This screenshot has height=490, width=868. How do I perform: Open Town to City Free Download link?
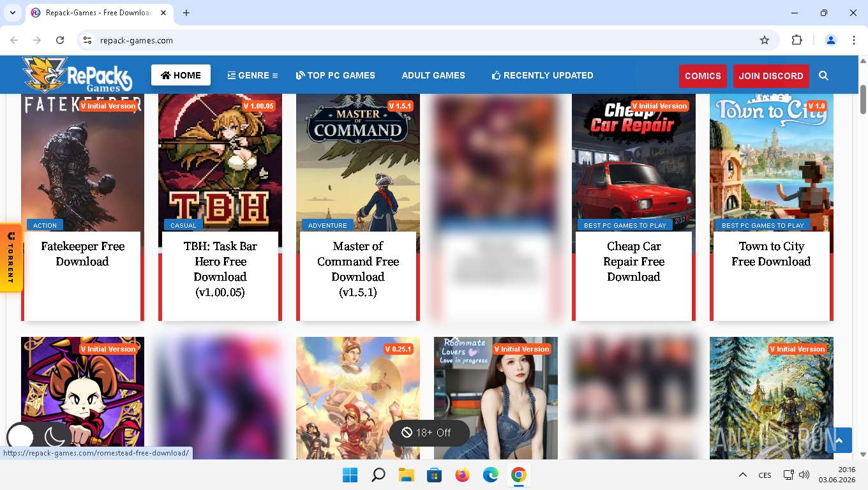(x=771, y=254)
